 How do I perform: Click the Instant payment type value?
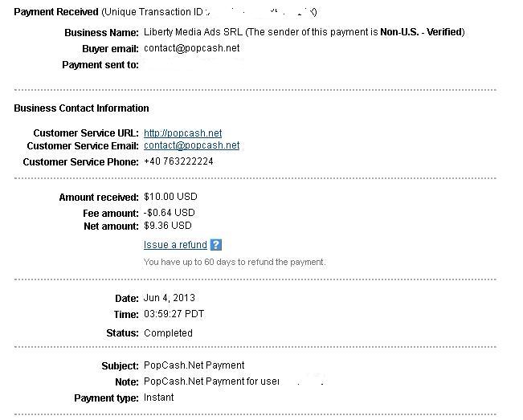click(159, 398)
